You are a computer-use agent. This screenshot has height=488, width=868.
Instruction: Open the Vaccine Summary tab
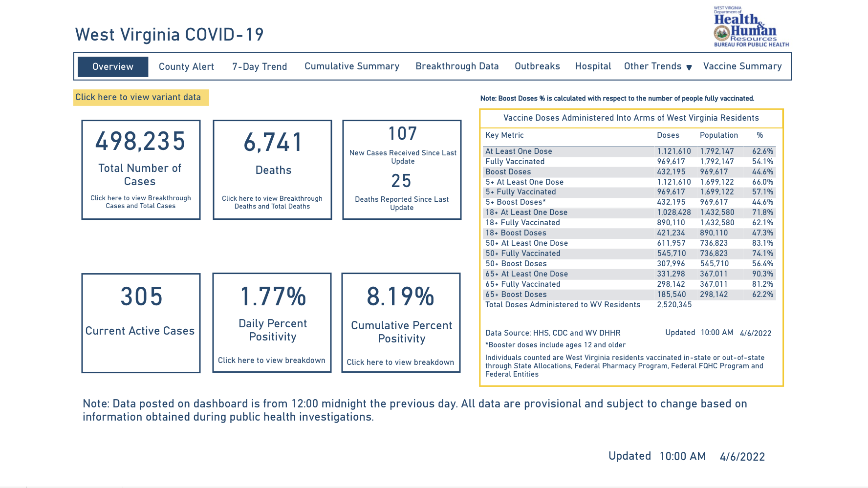(x=742, y=66)
